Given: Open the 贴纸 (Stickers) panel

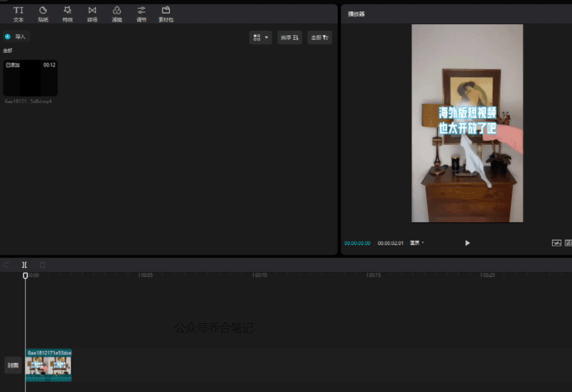Looking at the screenshot, I should [43, 13].
